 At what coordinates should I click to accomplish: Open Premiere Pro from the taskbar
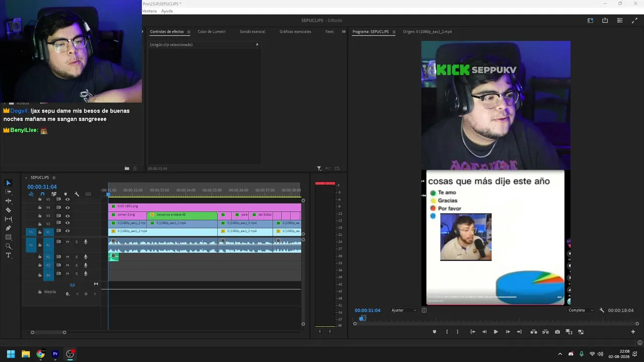click(x=55, y=354)
